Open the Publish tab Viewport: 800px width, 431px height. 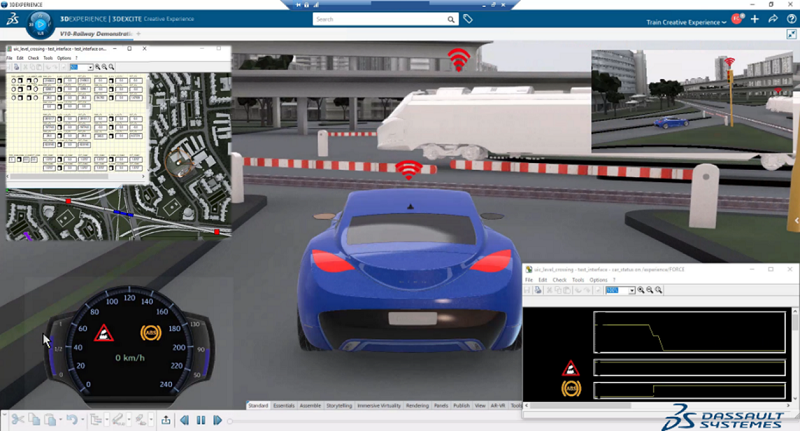point(461,405)
